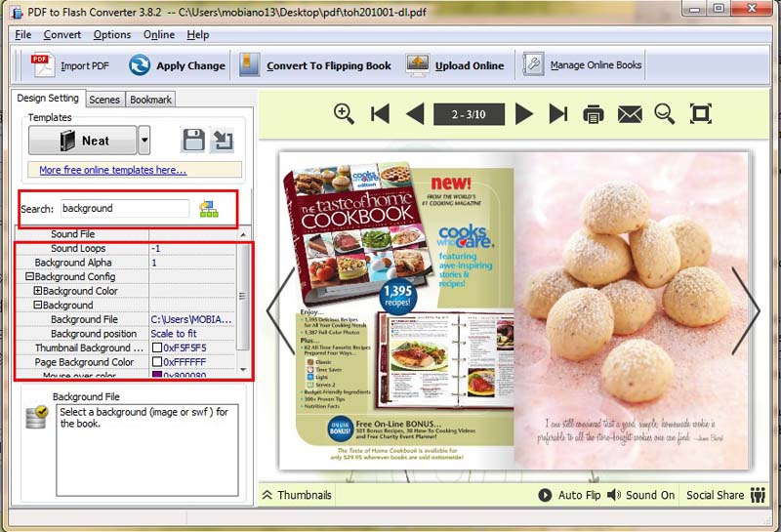The width and height of the screenshot is (781, 532).
Task: Click the Apply Change label
Action: [x=190, y=65]
